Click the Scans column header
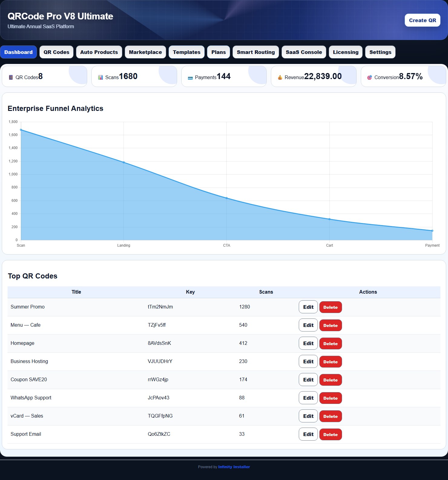 pos(266,292)
